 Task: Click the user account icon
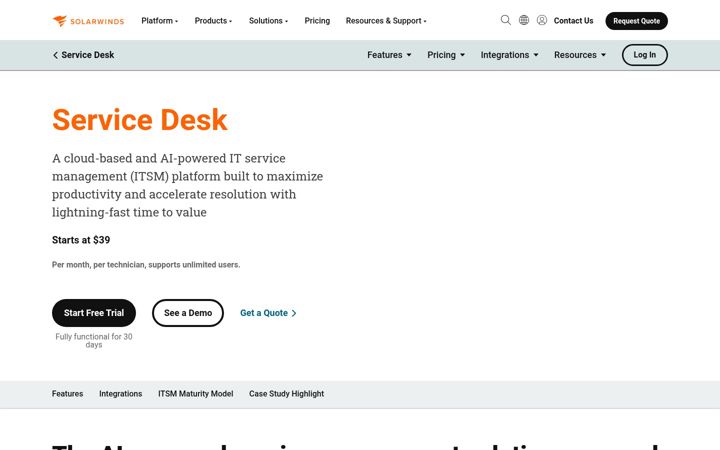coord(542,20)
